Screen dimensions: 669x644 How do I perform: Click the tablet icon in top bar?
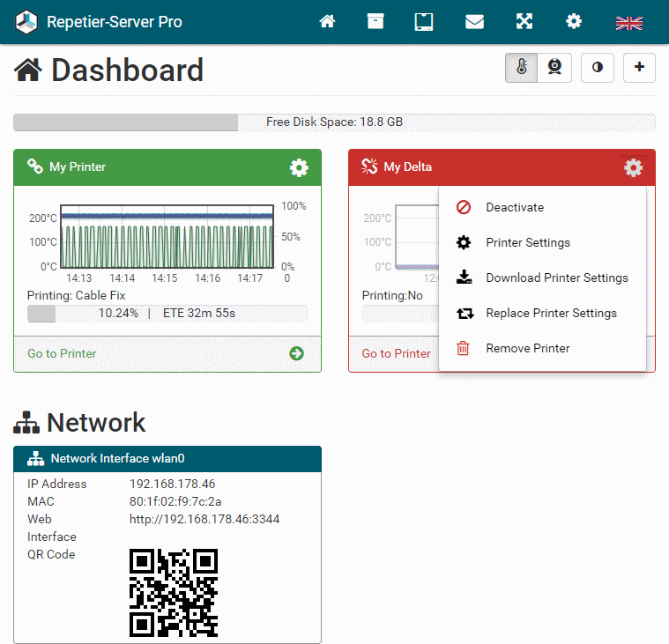424,22
